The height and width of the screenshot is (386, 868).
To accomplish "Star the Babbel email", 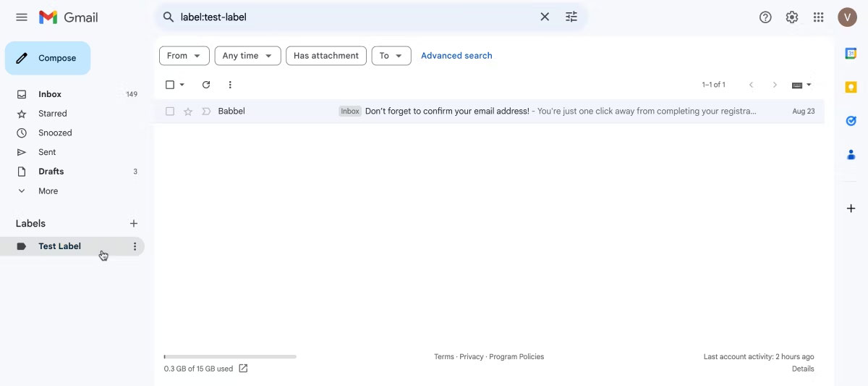I will click(188, 112).
